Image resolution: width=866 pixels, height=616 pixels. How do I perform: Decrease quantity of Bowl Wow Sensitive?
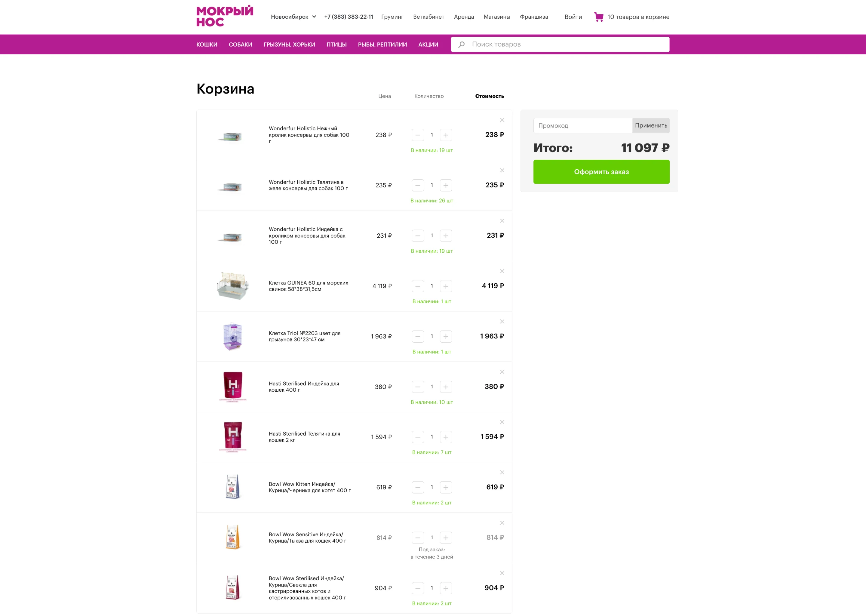pyautogui.click(x=418, y=538)
